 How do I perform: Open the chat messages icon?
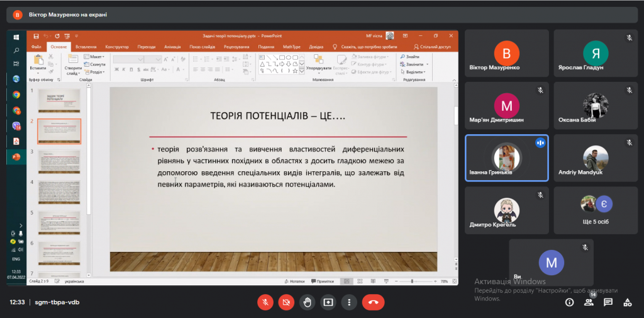[x=608, y=302]
